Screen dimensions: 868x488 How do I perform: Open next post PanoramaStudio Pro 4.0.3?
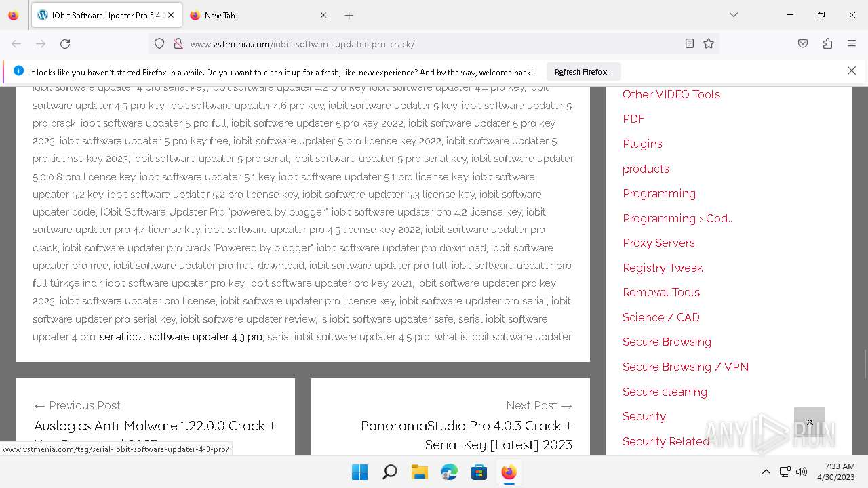pos(467,435)
